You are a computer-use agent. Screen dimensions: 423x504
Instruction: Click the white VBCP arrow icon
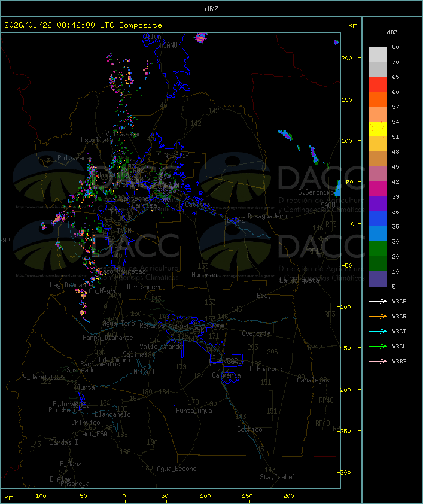(378, 301)
